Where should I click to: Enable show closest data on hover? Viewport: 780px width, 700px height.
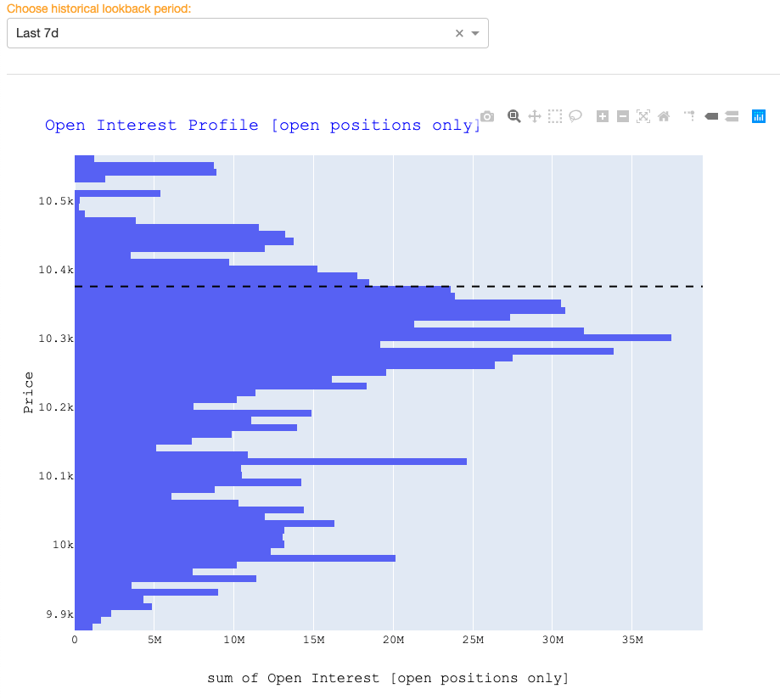pyautogui.click(x=710, y=116)
